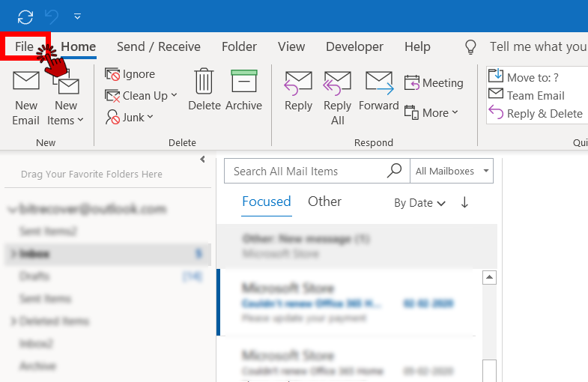Click the message list scroll up arrow
Screen dimensions: 588x382
point(489,277)
